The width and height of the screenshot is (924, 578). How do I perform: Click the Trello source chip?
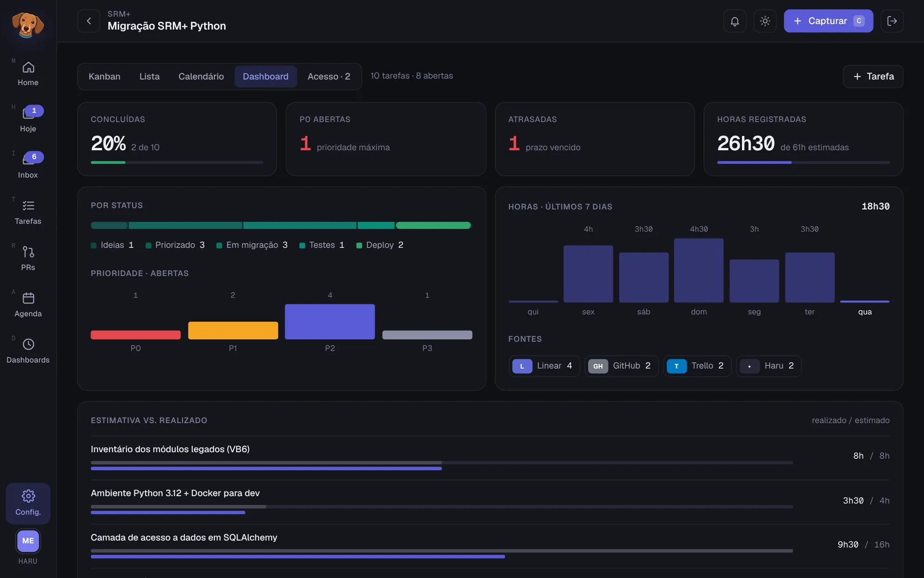tap(697, 366)
